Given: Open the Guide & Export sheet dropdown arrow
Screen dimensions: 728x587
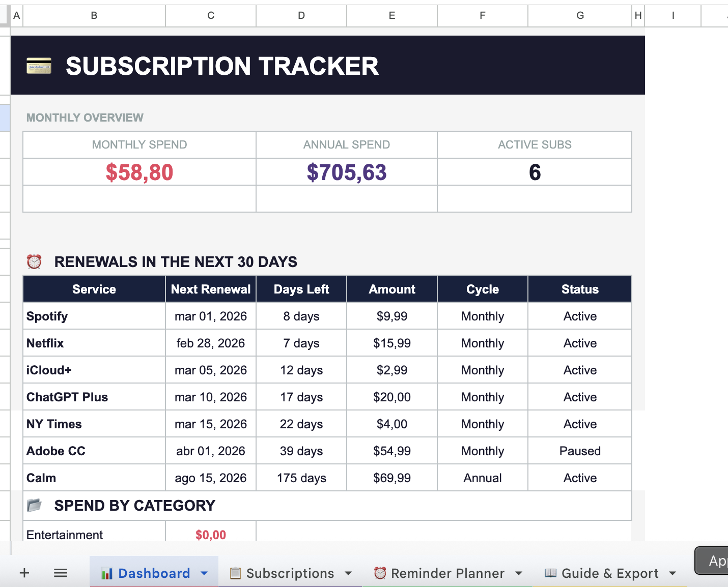Looking at the screenshot, I should (x=673, y=573).
